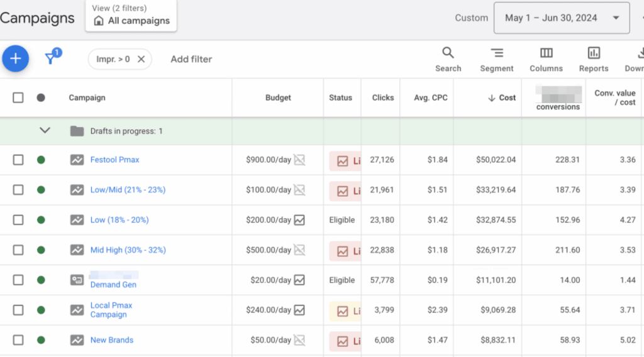Open the date range dropdown
Viewport: 644px width, 357px height.
pyautogui.click(x=562, y=18)
